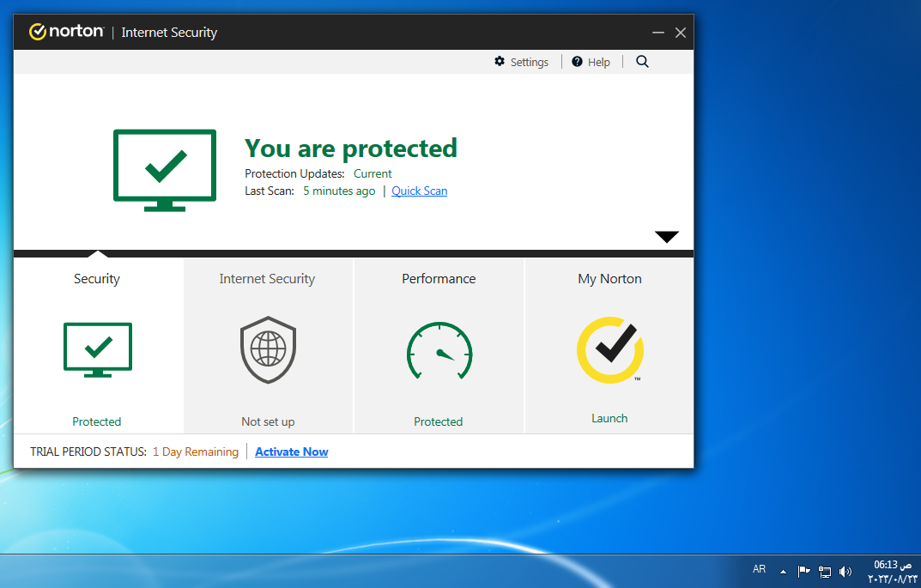Click 'You are protected' heading
This screenshot has height=588, width=921.
(351, 149)
